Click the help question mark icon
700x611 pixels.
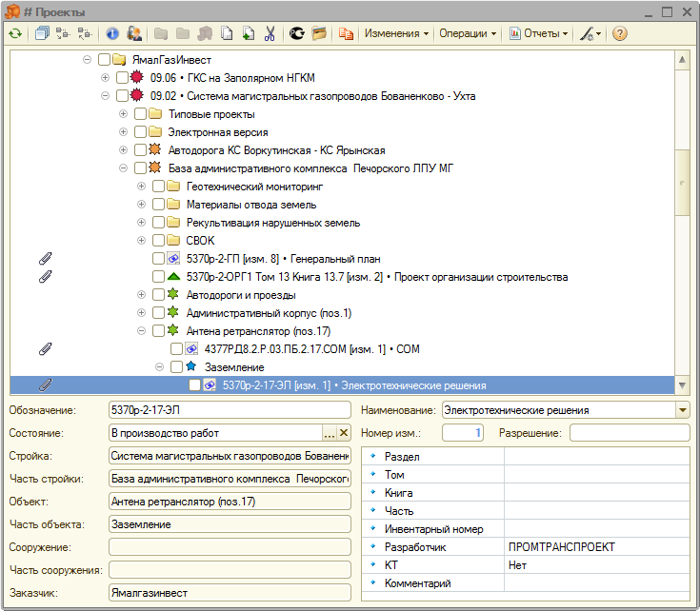pos(620,33)
